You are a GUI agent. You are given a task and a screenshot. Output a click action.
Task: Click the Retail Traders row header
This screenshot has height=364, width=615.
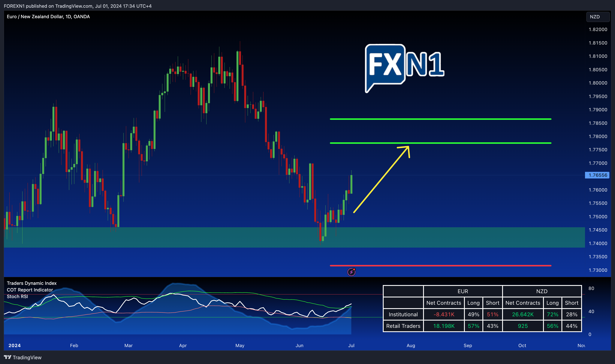click(403, 326)
